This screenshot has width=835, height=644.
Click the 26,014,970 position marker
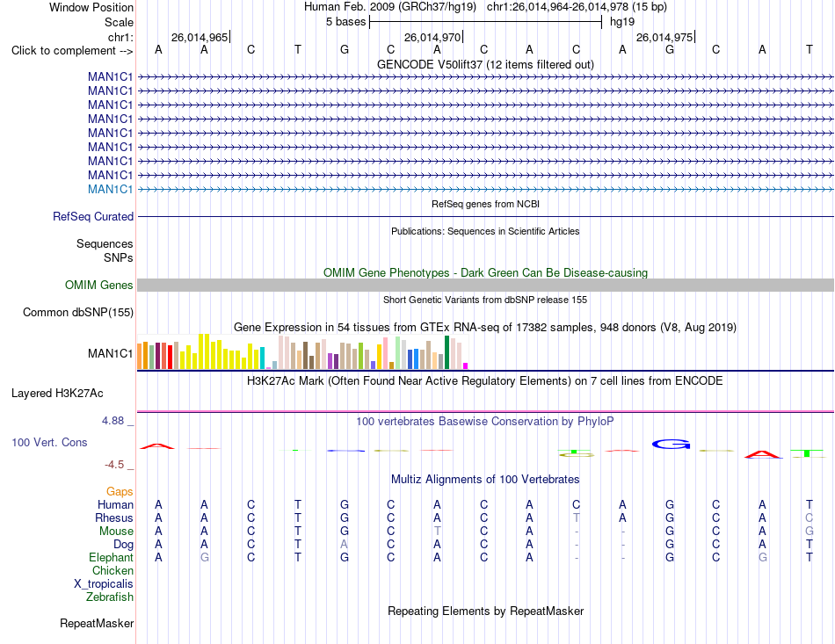pos(432,37)
